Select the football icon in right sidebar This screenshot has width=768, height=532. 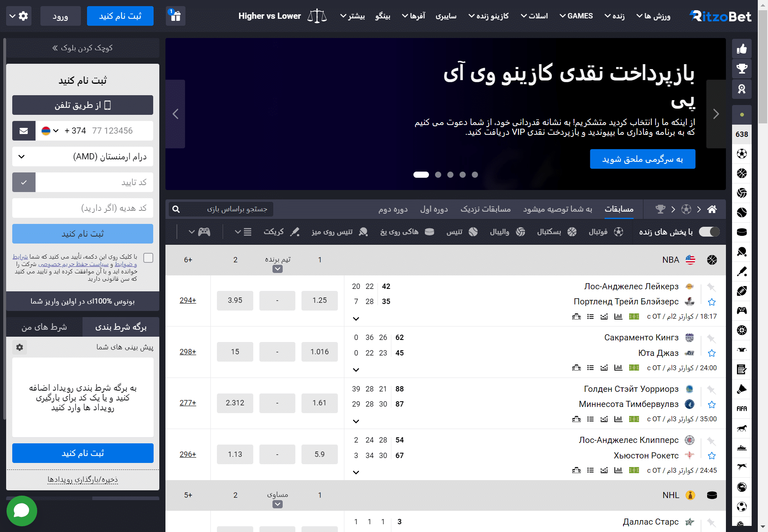[x=742, y=154]
